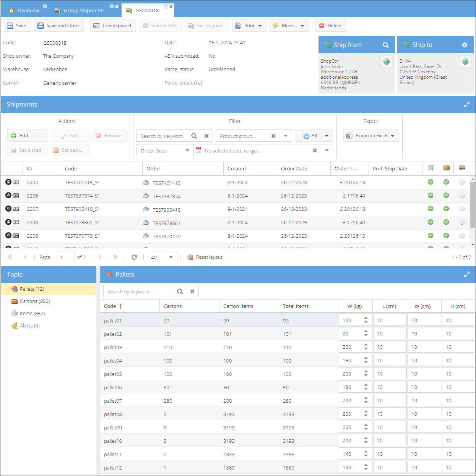The width and height of the screenshot is (476, 476).
Task: Expand the date range dropdown arrow
Action: pyautogui.click(x=327, y=151)
